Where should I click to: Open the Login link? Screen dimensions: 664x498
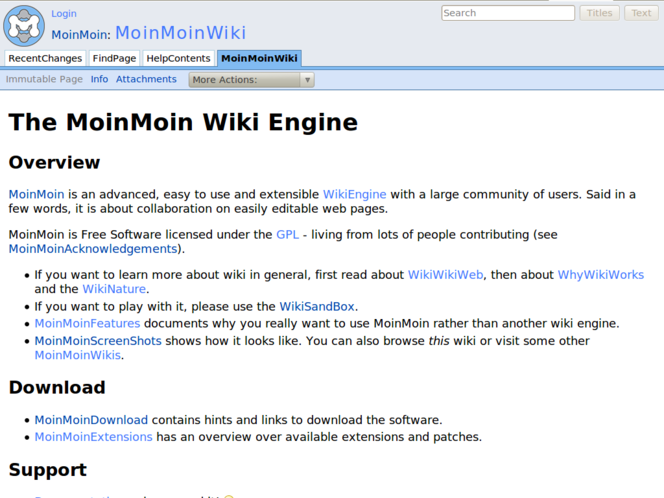tap(63, 14)
